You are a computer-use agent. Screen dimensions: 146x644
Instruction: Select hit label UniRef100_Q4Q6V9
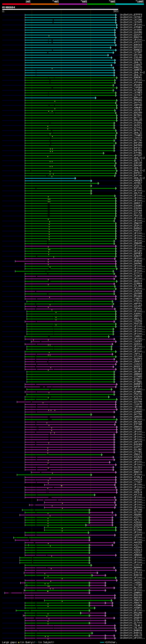coord(131,618)
